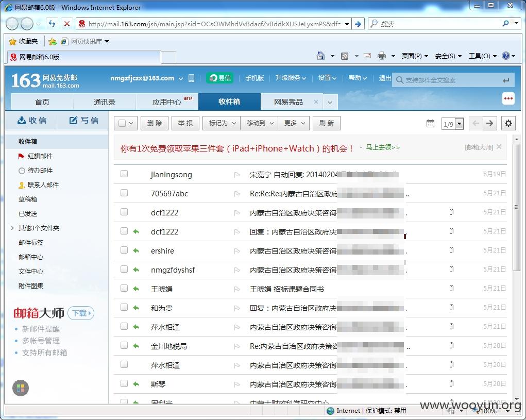526x420 pixels.
Task: Click the browser search magnifier icon
Action: 505,24
